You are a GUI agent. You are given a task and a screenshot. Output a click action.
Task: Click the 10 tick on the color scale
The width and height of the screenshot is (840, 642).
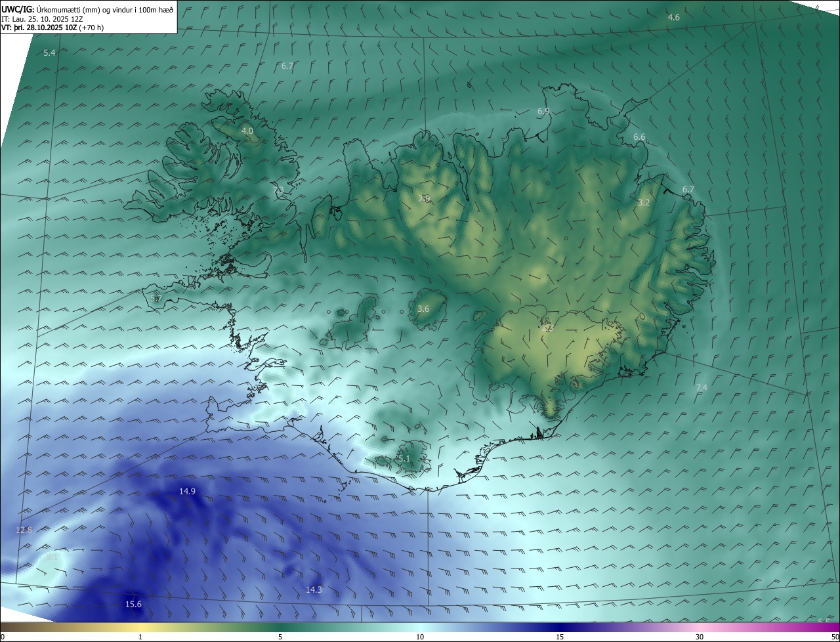420,637
